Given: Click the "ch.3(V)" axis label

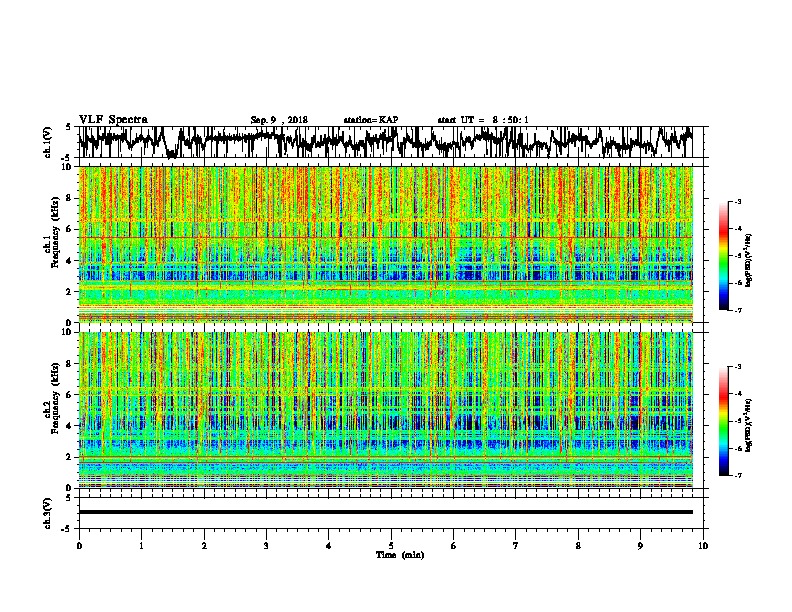Looking at the screenshot, I should [48, 514].
